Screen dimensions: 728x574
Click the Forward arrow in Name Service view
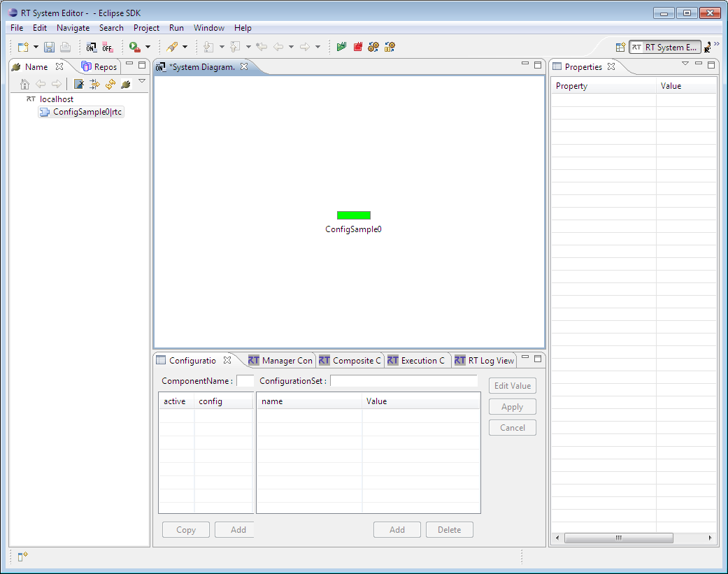coord(57,84)
